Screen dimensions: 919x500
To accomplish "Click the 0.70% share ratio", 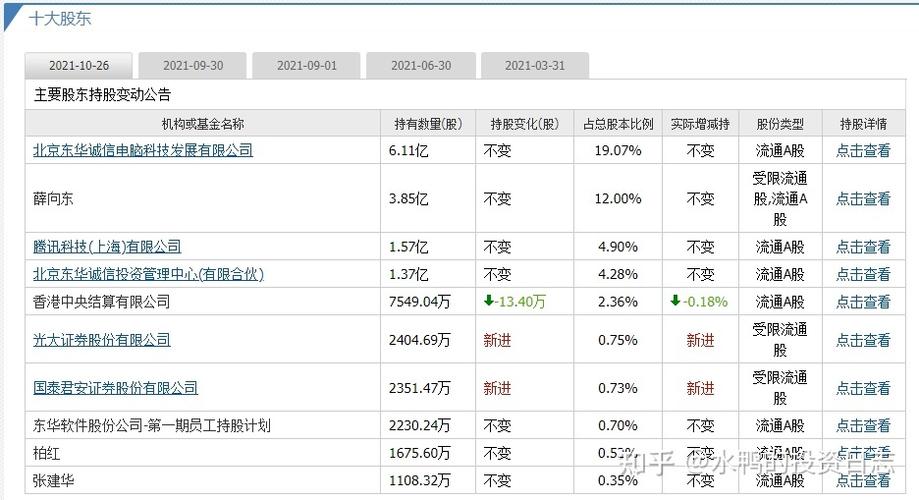I will click(618, 426).
